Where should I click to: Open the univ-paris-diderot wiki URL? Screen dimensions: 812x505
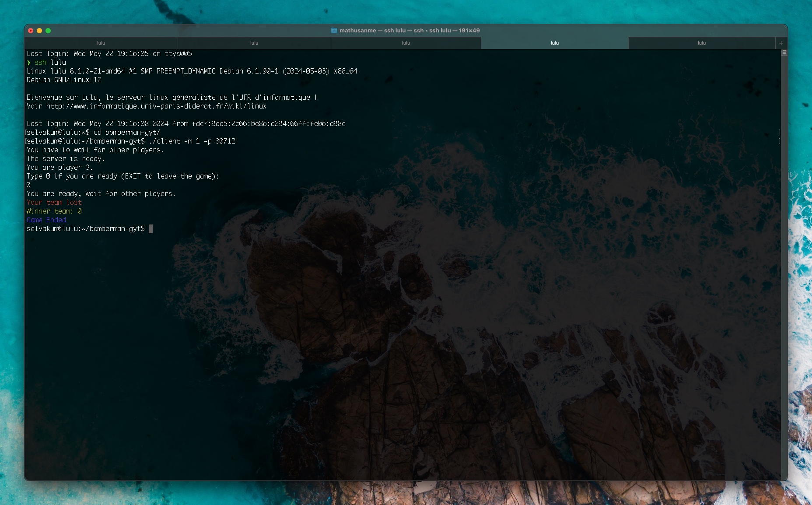pos(156,106)
